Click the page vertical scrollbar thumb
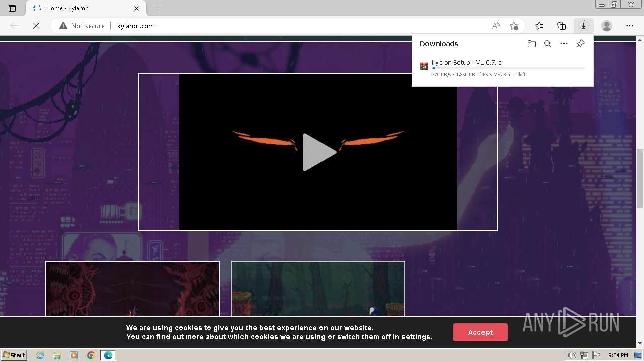This screenshot has width=644, height=362. [640, 178]
